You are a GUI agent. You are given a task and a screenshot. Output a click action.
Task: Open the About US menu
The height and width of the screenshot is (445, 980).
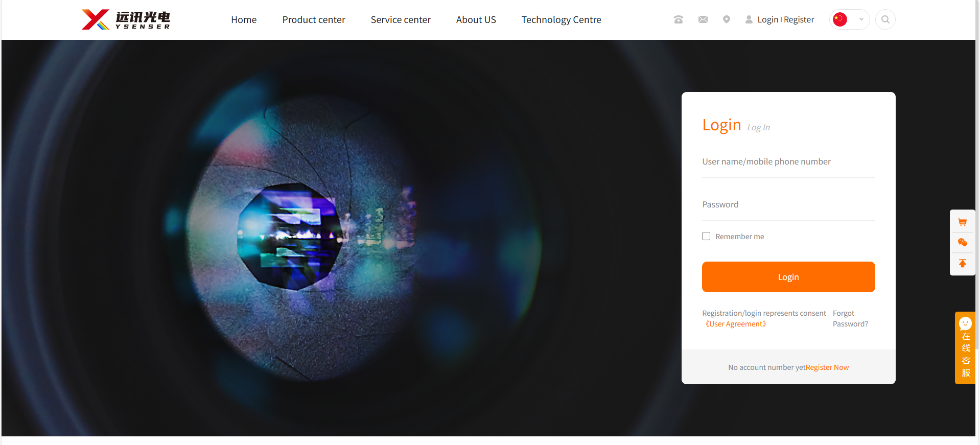[476, 19]
